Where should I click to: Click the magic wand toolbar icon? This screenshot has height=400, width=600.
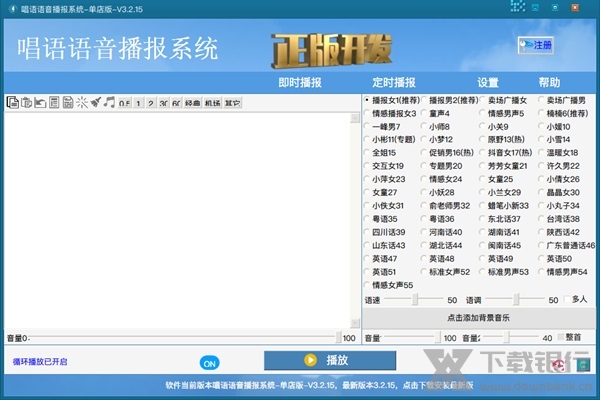point(82,103)
